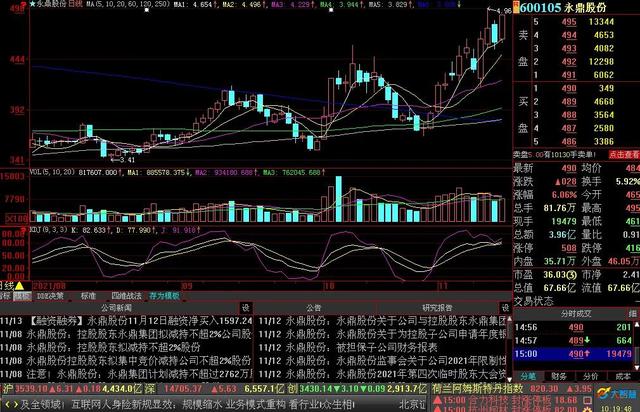Click the MA(5,10,20,60,120,250) indicator label
640x412 pixels.
[x=127, y=4]
